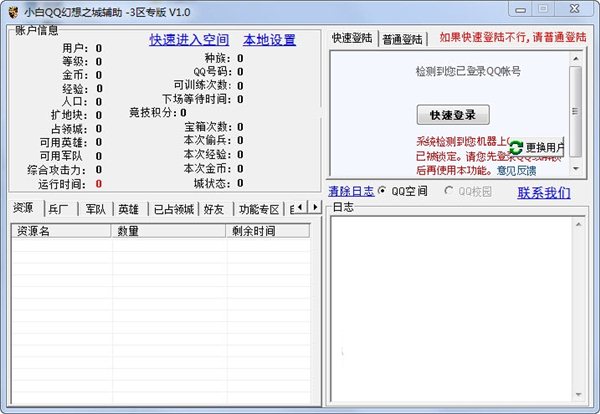The image size is (600, 414).
Task: Click the 竞技积分 label
Action: [x=153, y=113]
